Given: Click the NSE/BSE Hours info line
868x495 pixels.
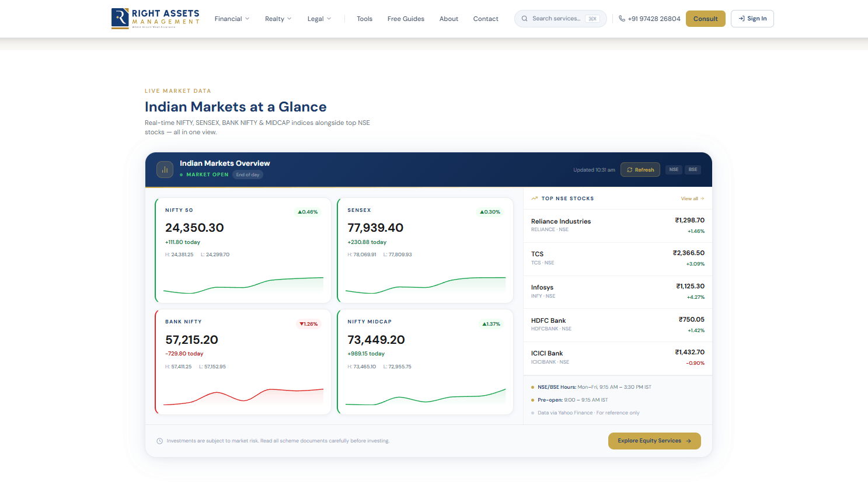Looking at the screenshot, I should pyautogui.click(x=594, y=387).
